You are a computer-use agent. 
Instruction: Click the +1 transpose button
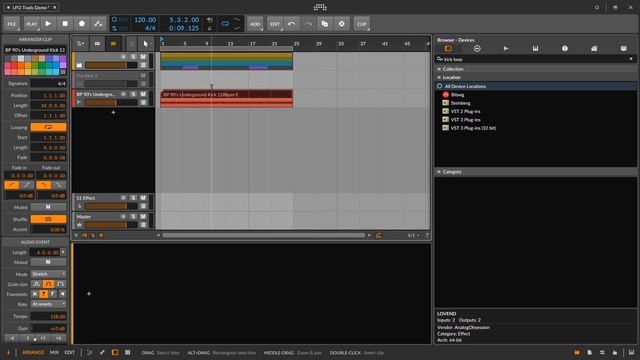point(43,338)
